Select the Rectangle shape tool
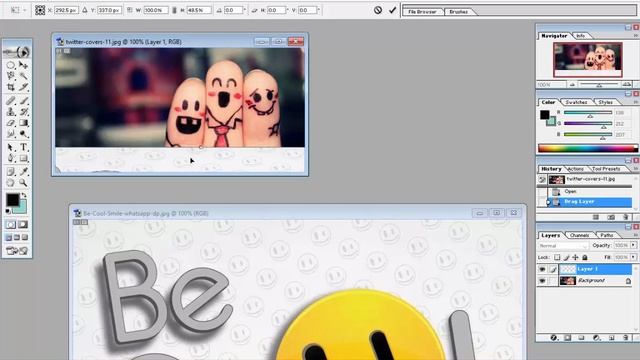Image resolution: width=640 pixels, height=360 pixels. click(24, 158)
